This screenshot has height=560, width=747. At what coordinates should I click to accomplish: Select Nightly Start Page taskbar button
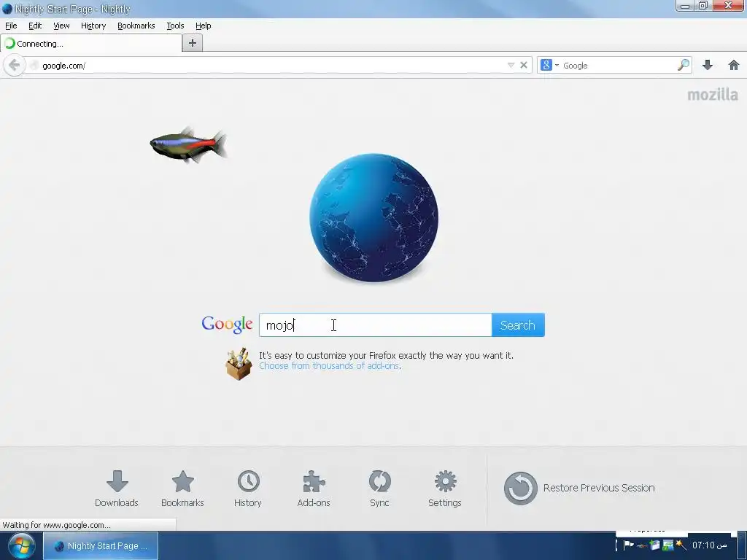(x=101, y=545)
